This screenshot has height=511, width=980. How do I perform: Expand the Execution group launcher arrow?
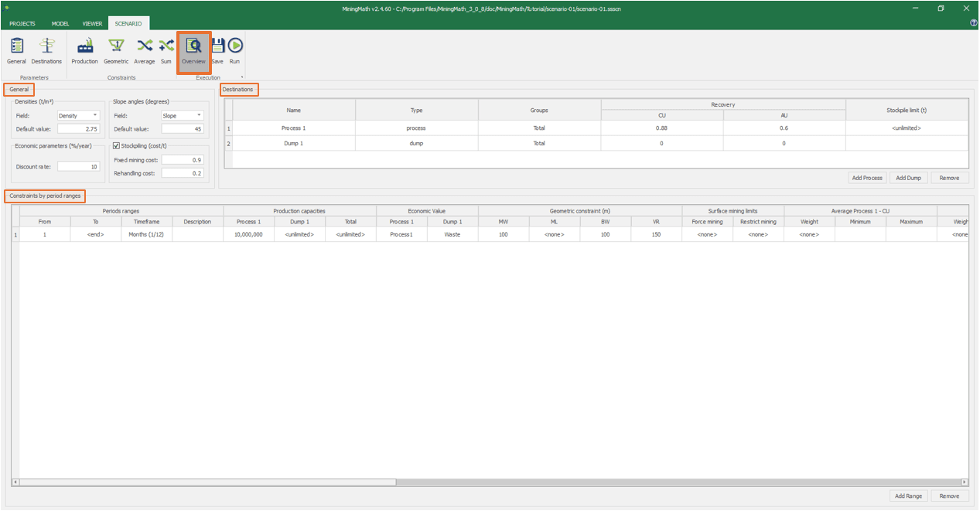pyautogui.click(x=242, y=77)
